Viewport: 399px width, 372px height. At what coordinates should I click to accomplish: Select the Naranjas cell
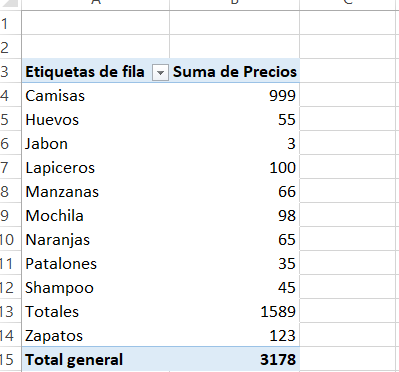coord(96,239)
